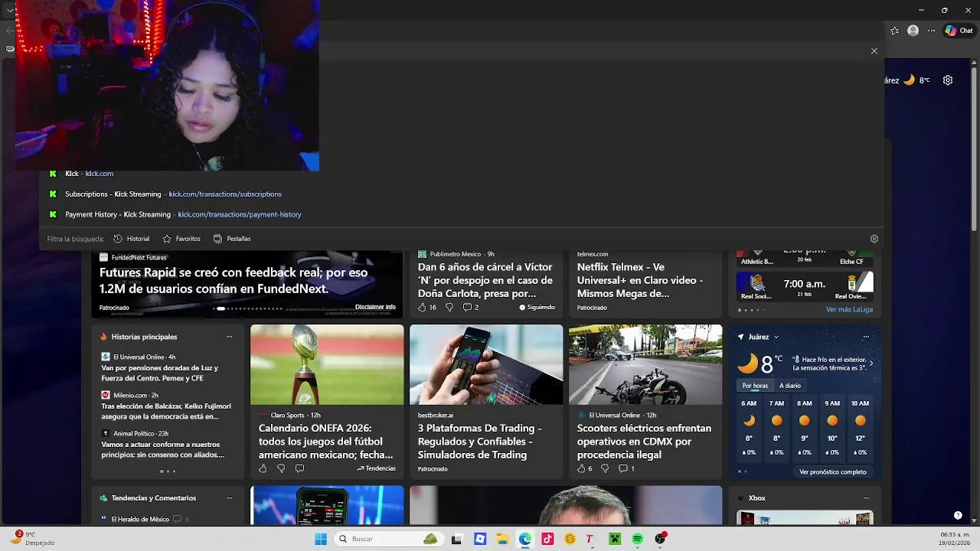Dislike the Doña Carlota article
Screen dimensions: 980x551
coord(449,308)
